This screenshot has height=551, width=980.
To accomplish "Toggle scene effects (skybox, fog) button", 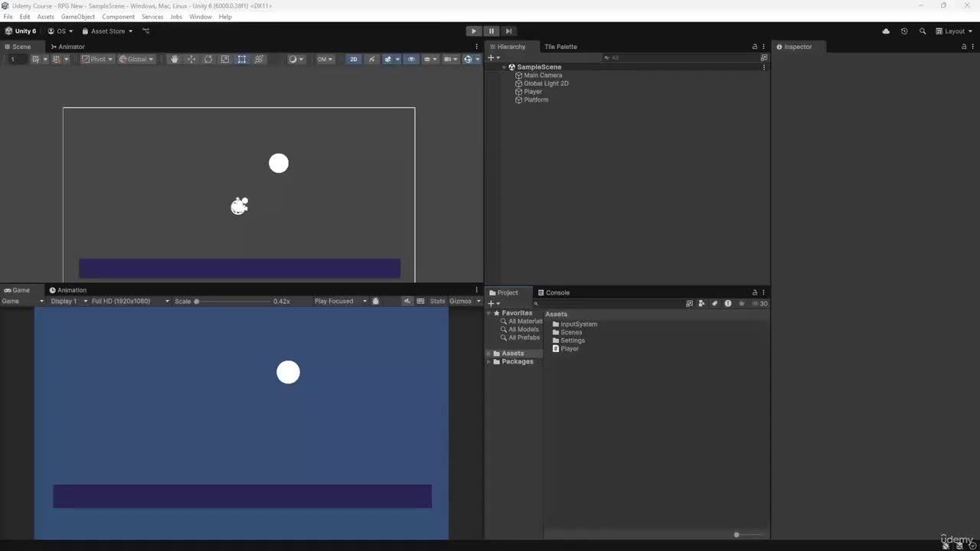I will click(x=390, y=59).
